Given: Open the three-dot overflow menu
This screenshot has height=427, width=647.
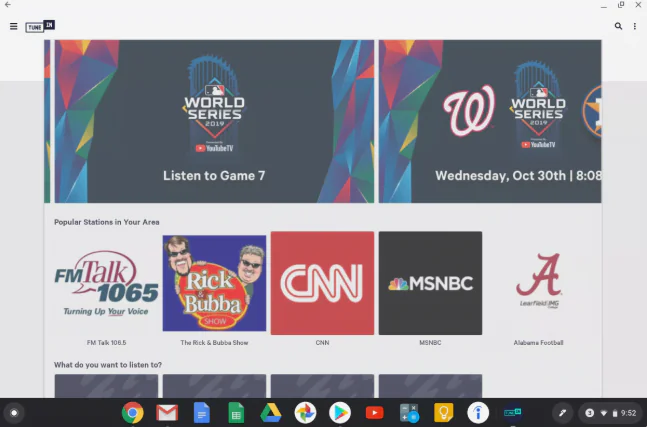Looking at the screenshot, I should pyautogui.click(x=635, y=26).
